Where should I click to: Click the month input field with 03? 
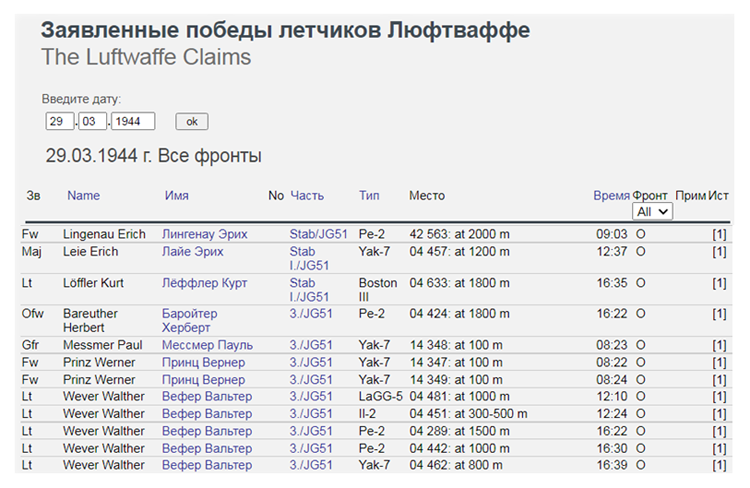(x=93, y=122)
